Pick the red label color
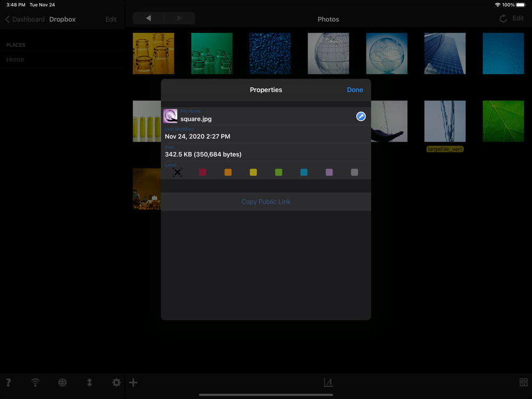The image size is (532, 399). coord(203,172)
